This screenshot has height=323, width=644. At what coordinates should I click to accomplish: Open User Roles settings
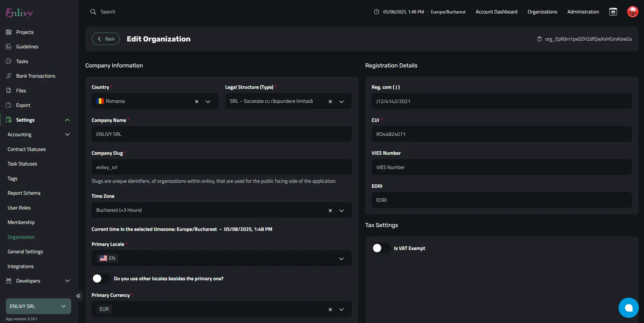click(19, 208)
